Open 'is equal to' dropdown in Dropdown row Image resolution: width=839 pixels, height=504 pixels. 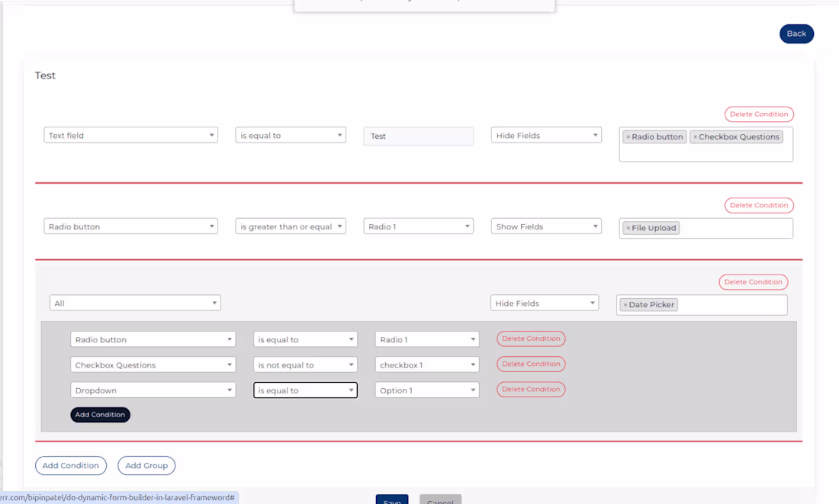305,390
